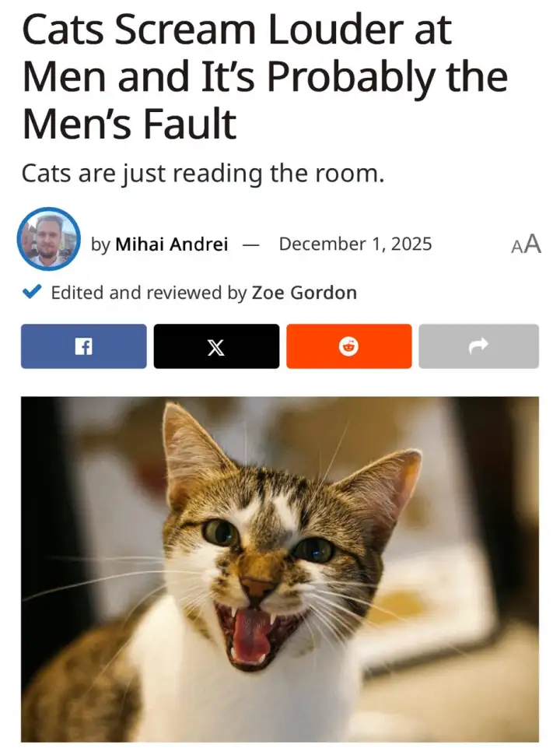Open the AA text size control
This screenshot has width=560, height=755.
[x=527, y=244]
